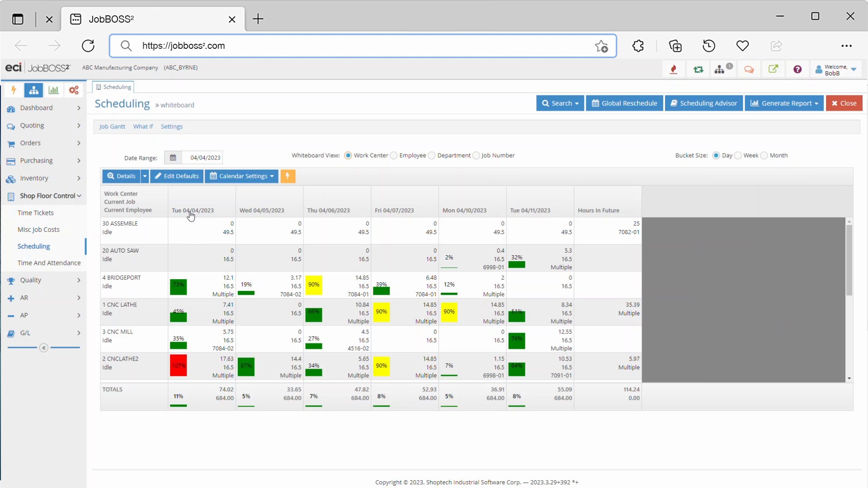The image size is (868, 488).
Task: Open the calendar date picker icon
Action: click(x=173, y=158)
